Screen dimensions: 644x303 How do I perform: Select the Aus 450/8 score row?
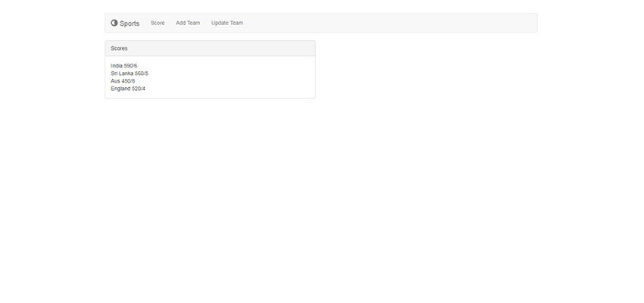point(123,81)
